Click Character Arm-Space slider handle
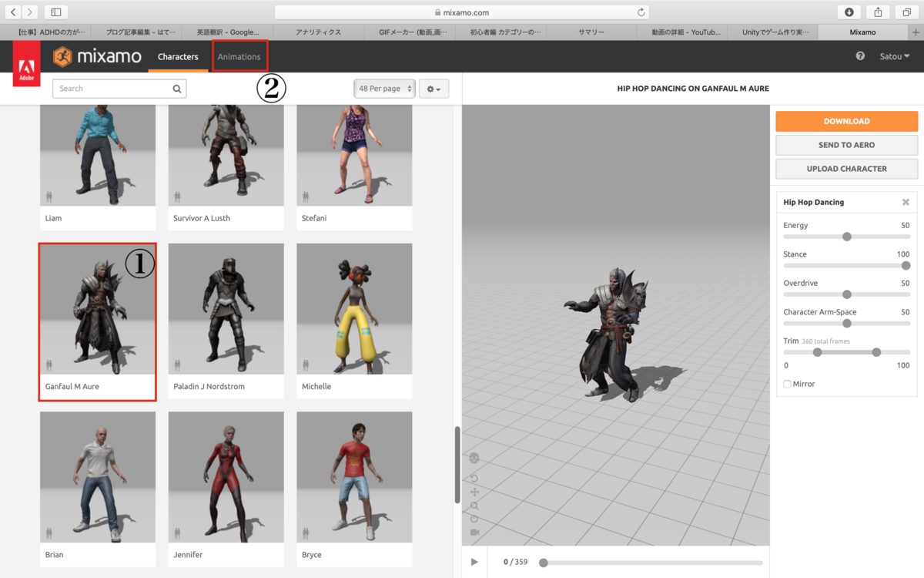 [847, 323]
